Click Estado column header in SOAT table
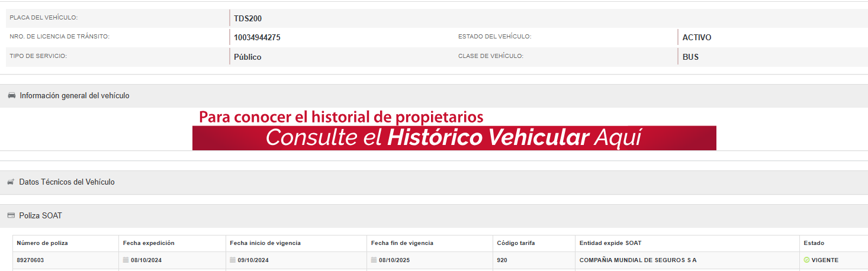The width and height of the screenshot is (868, 271). (814, 243)
